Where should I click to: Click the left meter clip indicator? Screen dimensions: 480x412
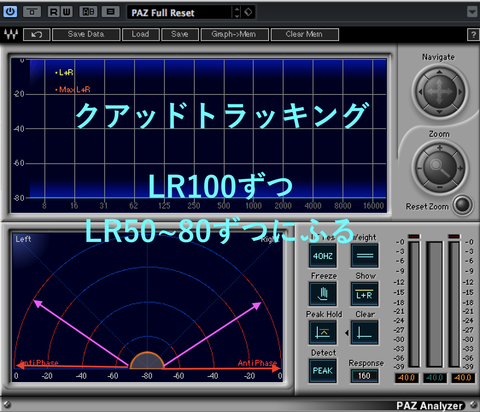[x=414, y=236]
